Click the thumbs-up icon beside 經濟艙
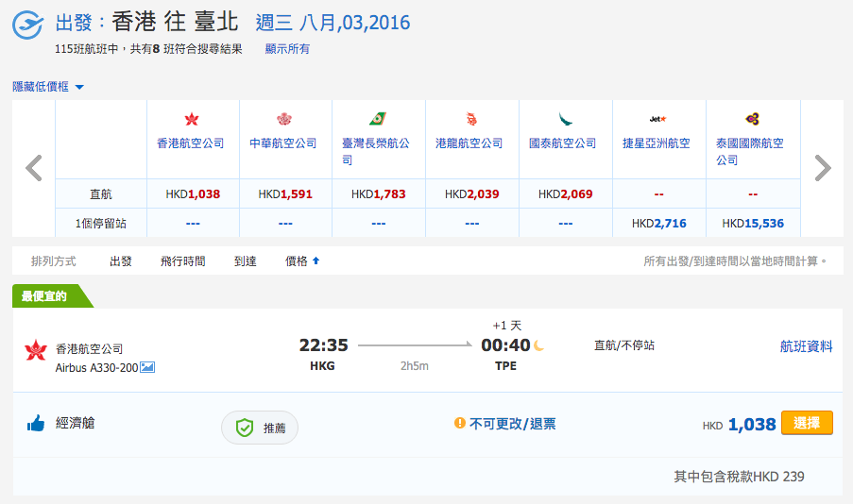Viewport: 853px width, 504px height. click(36, 423)
